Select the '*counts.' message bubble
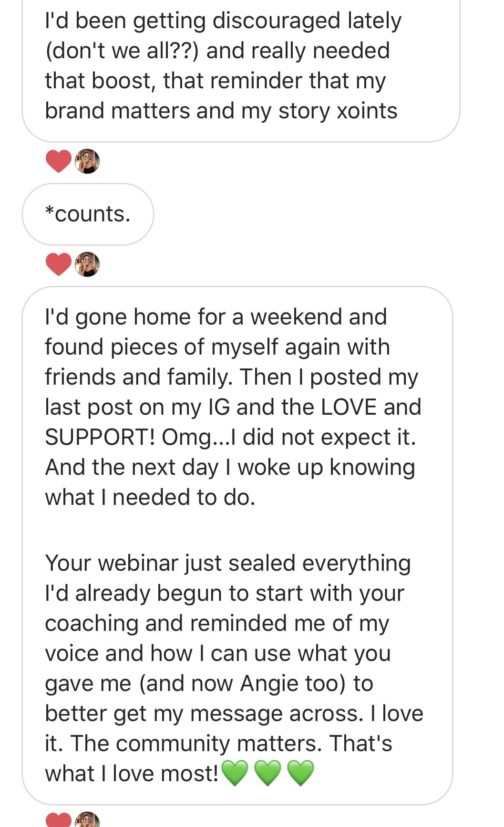 (x=88, y=214)
